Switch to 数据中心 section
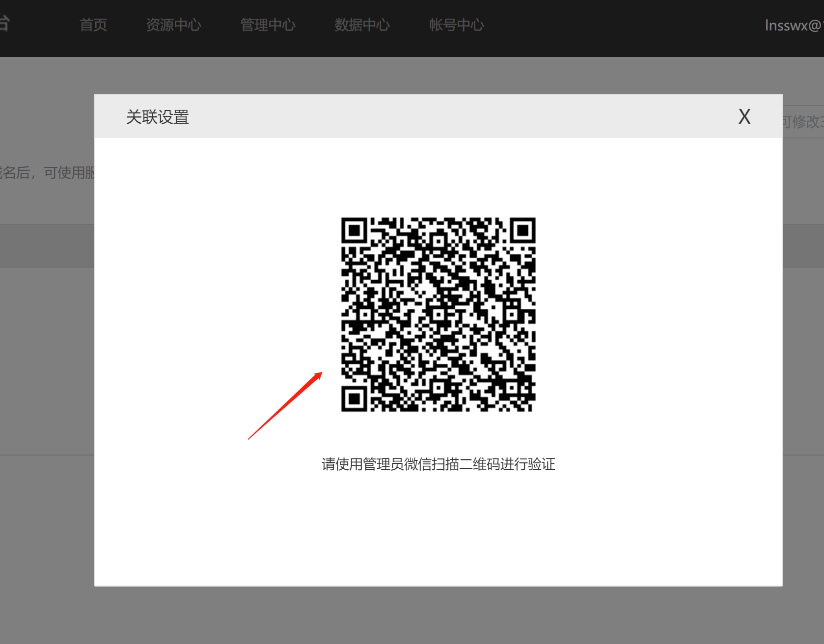 (x=362, y=25)
